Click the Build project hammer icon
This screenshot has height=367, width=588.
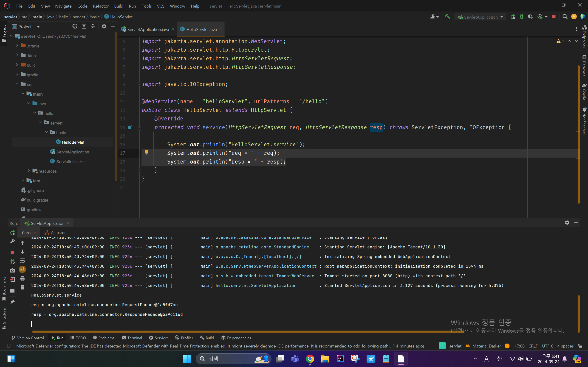click(x=447, y=17)
